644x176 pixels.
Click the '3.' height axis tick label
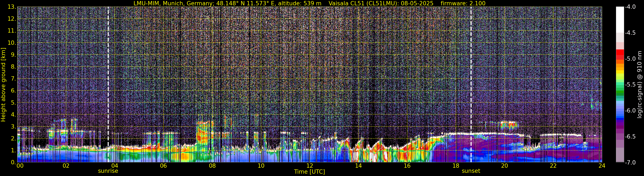13,127
